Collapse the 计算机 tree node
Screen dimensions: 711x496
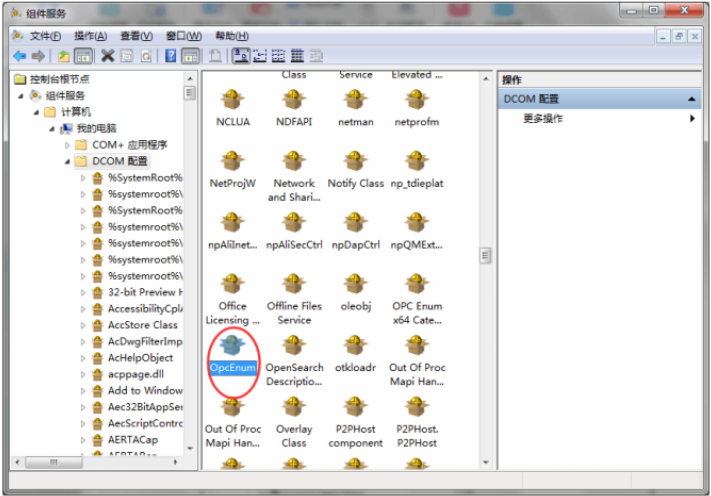pos(36,112)
